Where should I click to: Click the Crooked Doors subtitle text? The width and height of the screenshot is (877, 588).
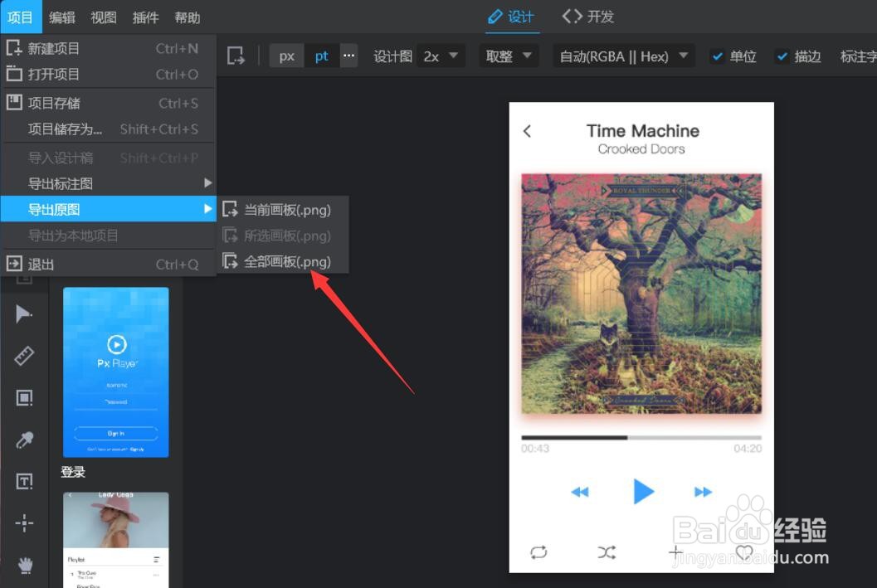[641, 149]
